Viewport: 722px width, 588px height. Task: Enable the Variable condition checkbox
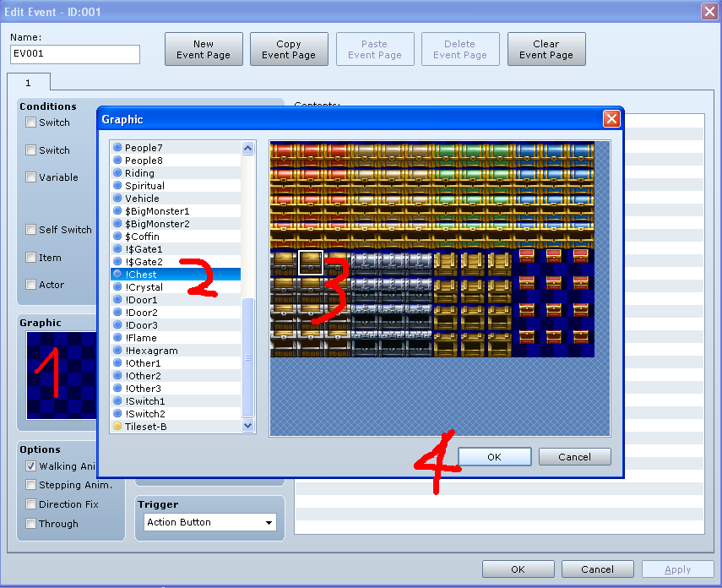(x=31, y=177)
